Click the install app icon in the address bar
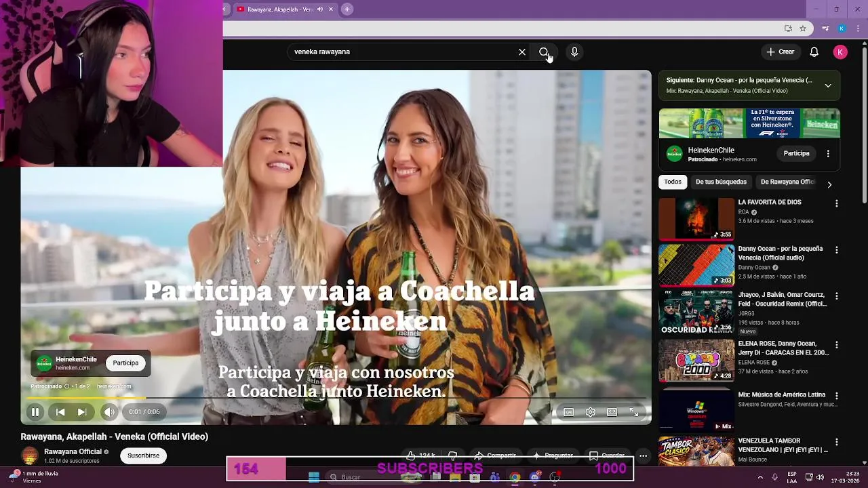Screen dimensions: 868x488 pyautogui.click(x=788, y=28)
